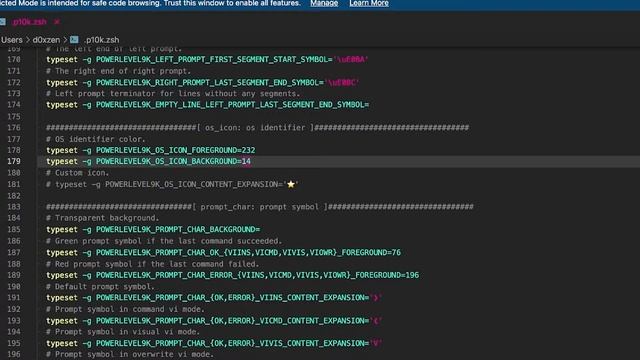Click the FOREGROUND value 76 on line 187

(x=396, y=252)
